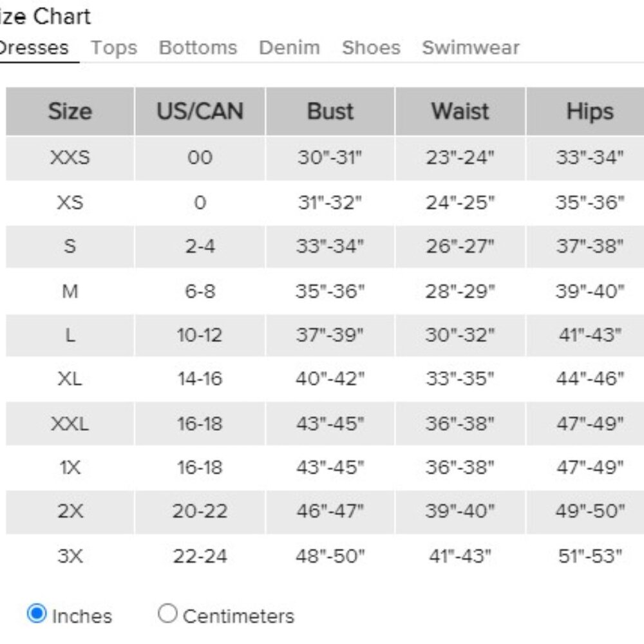This screenshot has width=644, height=644.
Task: Select the Inches radio button
Action: coord(37,613)
